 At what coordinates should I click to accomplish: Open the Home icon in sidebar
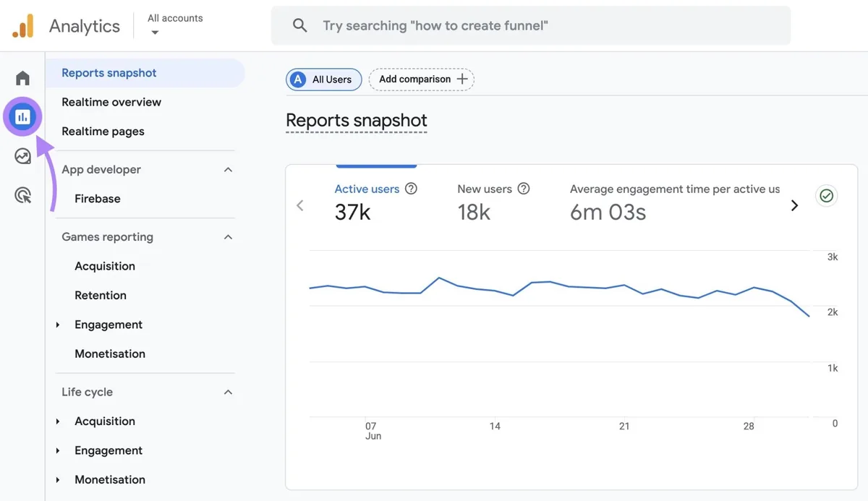point(23,78)
